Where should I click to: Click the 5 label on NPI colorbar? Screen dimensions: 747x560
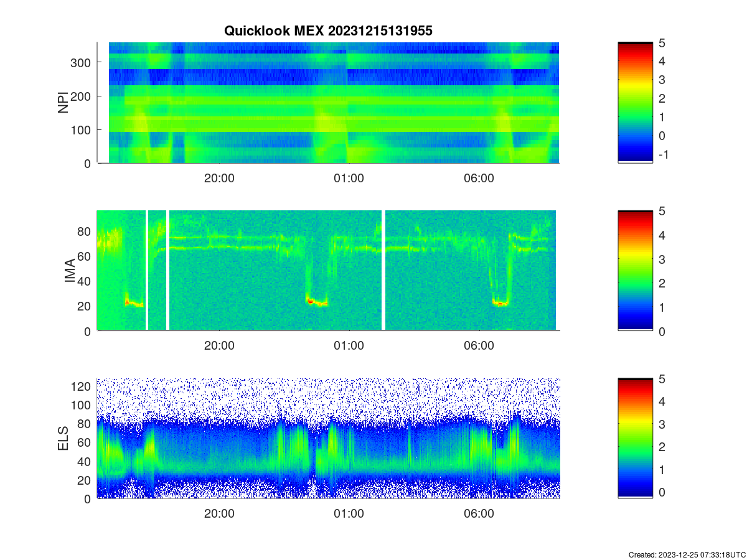(x=662, y=43)
